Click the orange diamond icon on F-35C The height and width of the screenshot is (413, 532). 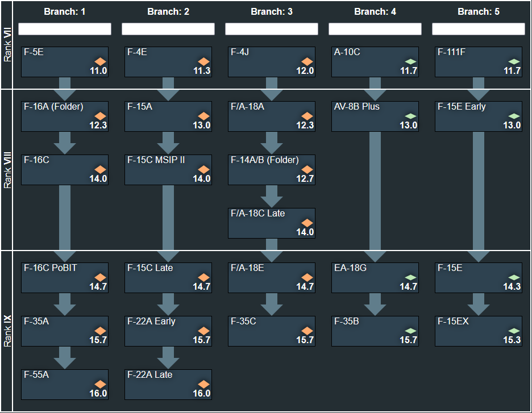click(x=307, y=331)
